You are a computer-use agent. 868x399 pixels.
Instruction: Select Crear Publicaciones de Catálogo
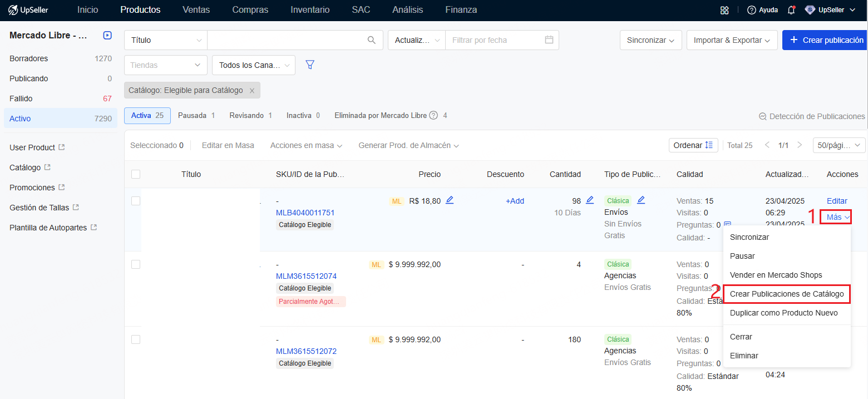[x=787, y=294]
